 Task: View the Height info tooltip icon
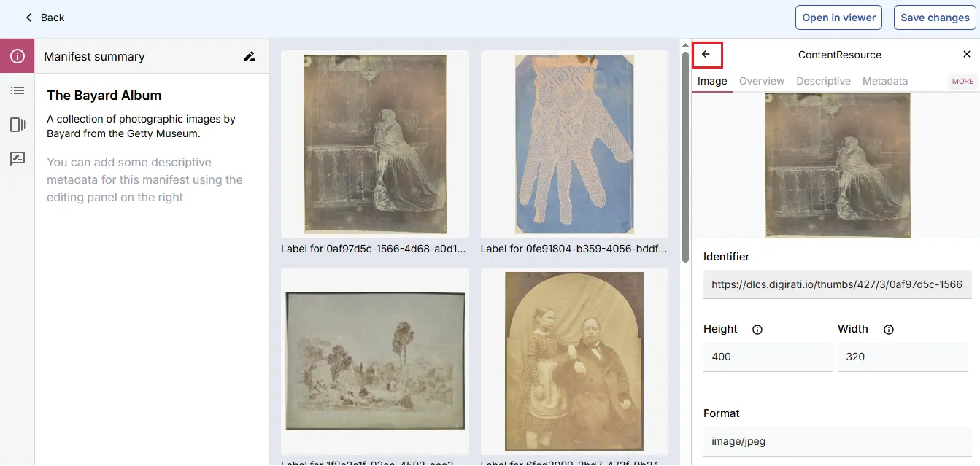[x=757, y=330]
